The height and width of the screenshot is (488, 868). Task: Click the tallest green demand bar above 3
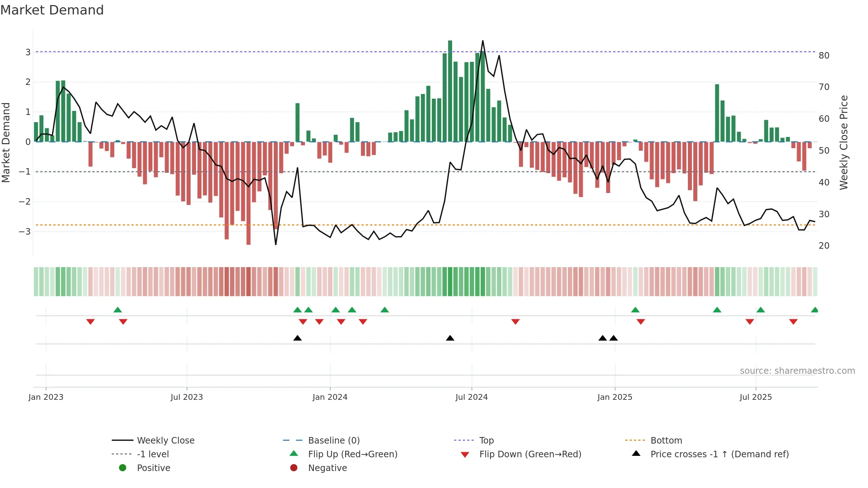point(450,91)
